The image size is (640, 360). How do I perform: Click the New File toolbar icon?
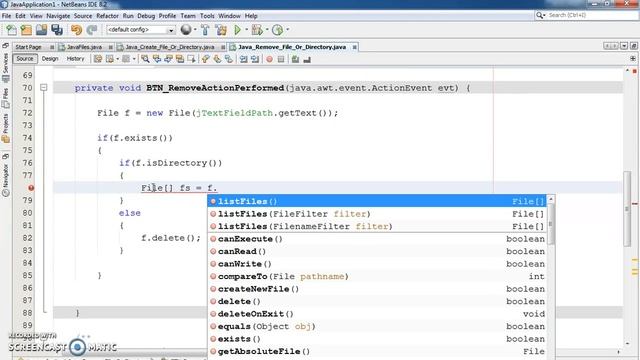pos(11,30)
